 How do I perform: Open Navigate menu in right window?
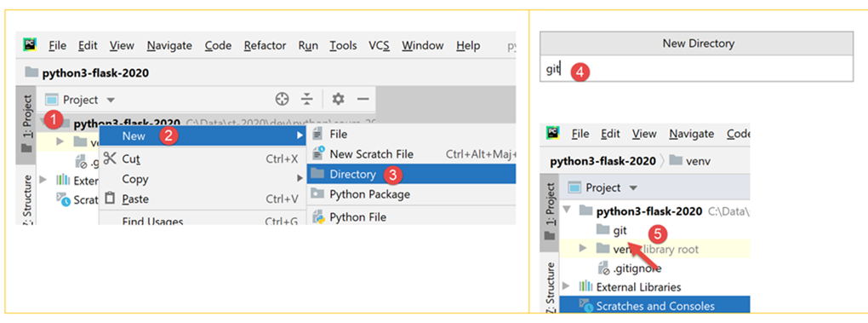coord(691,134)
